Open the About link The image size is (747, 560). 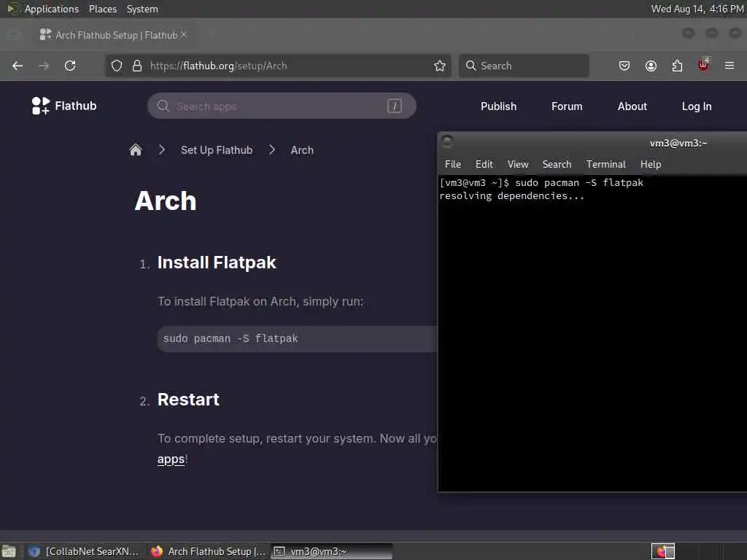(632, 106)
